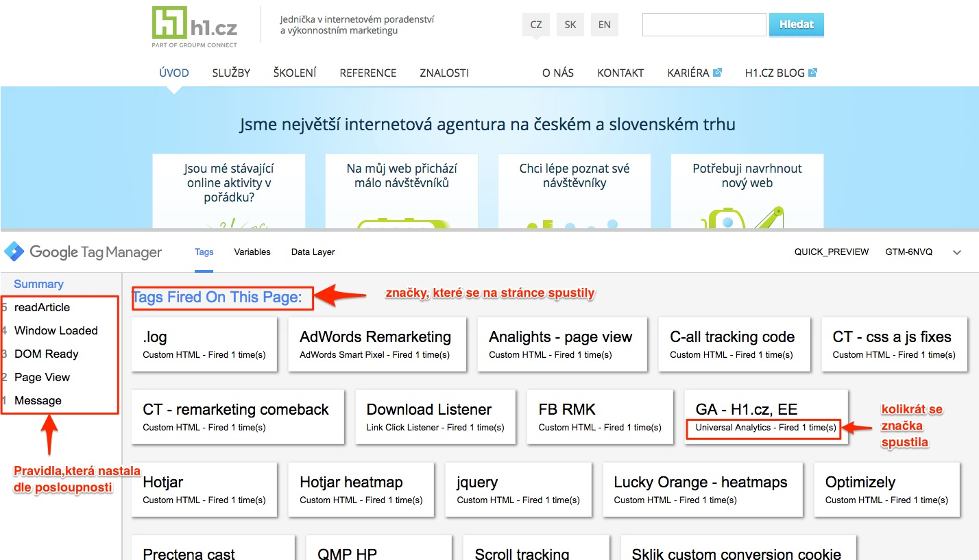Select the readArticle event

pos(42,307)
